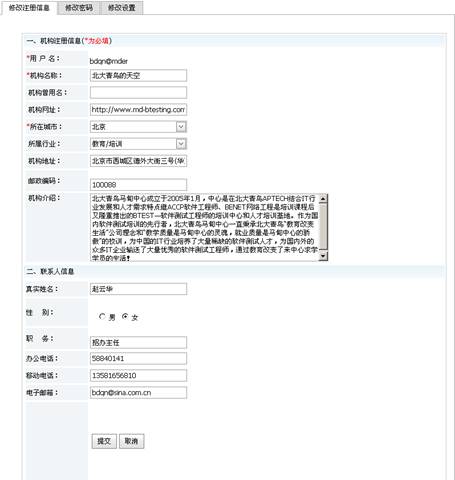Switch to the 修改注册信息 tab
Screen dimensions: 455x480
click(x=29, y=8)
